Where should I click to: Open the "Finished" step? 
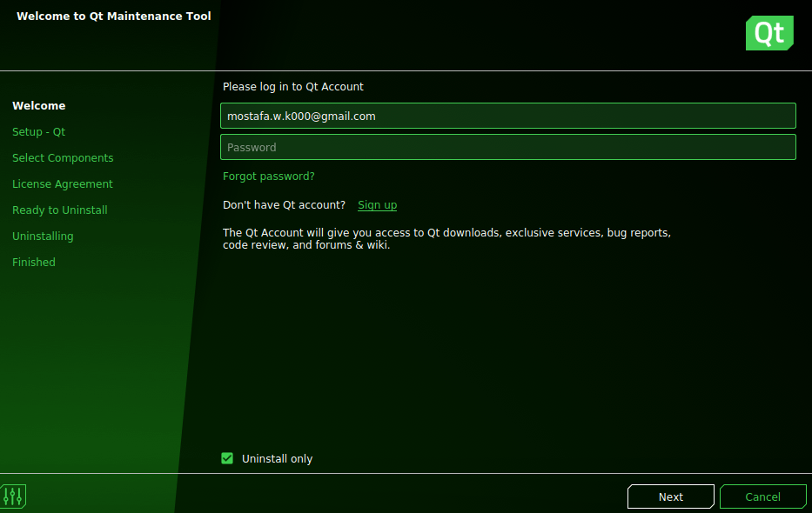coord(33,262)
